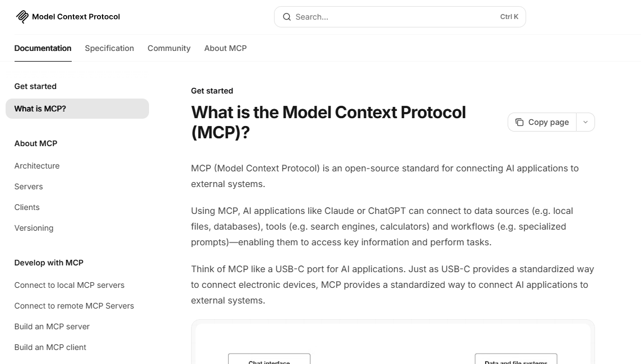Select the About MCP tab

(225, 48)
